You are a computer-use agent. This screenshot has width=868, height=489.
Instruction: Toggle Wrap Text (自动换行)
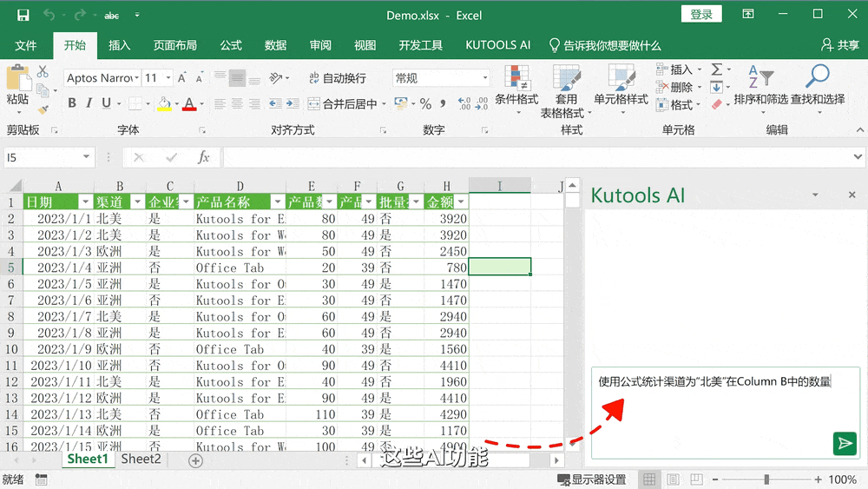click(x=337, y=78)
